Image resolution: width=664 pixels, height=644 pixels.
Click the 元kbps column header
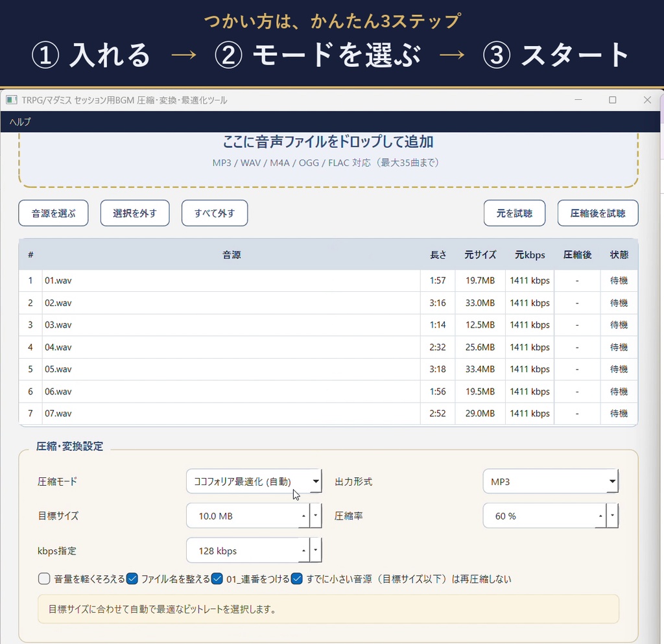530,254
